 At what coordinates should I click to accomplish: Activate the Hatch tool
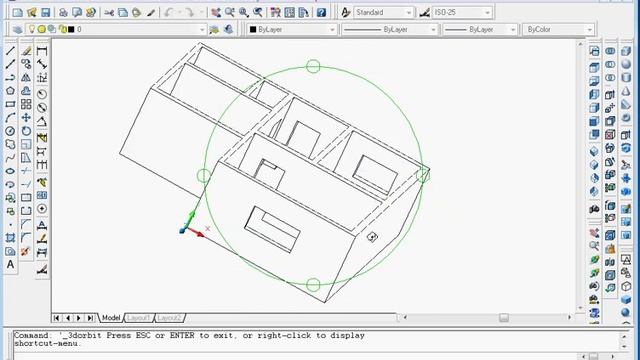(10, 238)
